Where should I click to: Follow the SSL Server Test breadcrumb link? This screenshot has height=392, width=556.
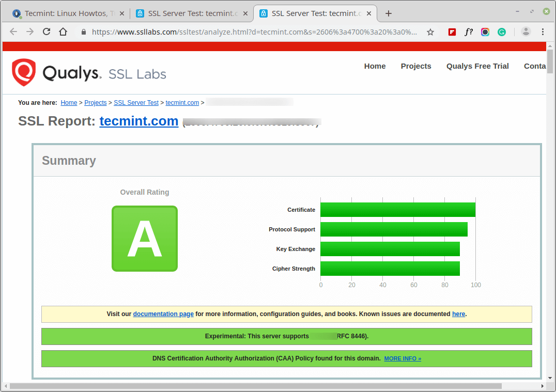click(x=136, y=102)
